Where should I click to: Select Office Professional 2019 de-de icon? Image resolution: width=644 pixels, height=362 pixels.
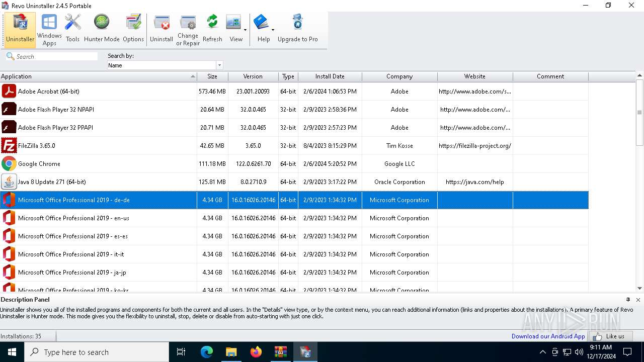coord(9,200)
